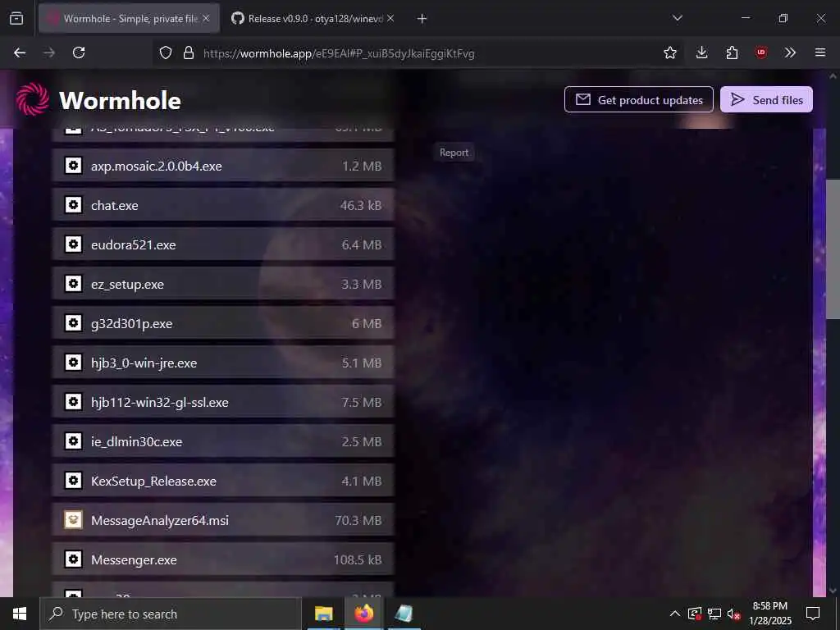Viewport: 840px width, 630px height.
Task: Click the Report link
Action: (454, 153)
